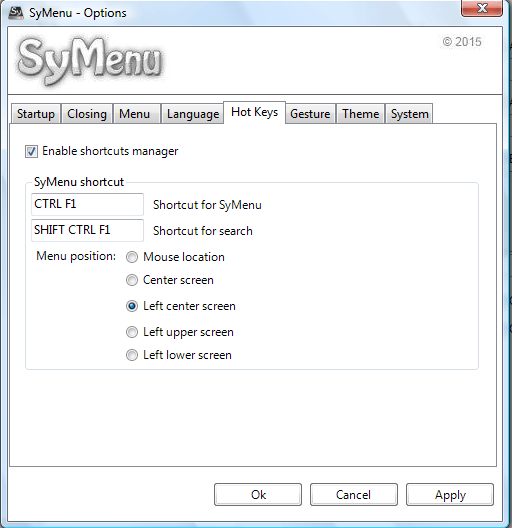Click the SyMenu app icon in title bar
This screenshot has height=528, width=512.
coord(15,12)
